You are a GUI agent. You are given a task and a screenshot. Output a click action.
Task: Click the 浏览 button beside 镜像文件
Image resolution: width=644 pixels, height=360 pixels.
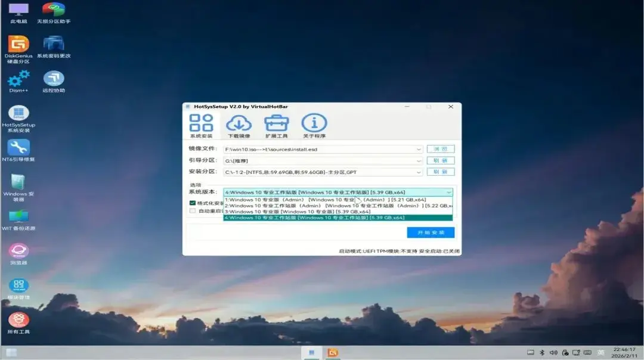[440, 149]
